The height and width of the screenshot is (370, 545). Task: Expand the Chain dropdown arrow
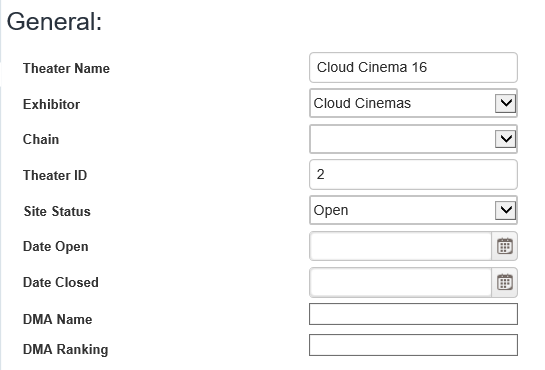(x=505, y=139)
